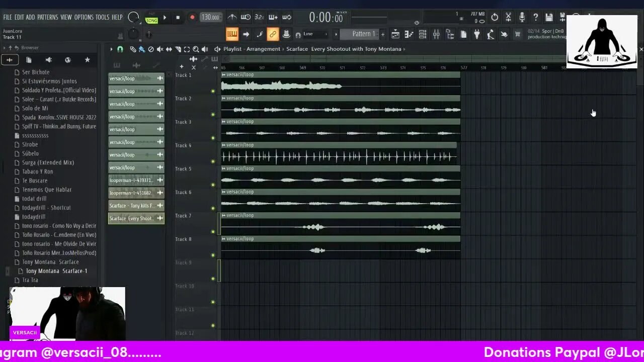Image resolution: width=644 pixels, height=362 pixels.
Task: Select the playlist Draw pencil tool
Action: tap(133, 49)
